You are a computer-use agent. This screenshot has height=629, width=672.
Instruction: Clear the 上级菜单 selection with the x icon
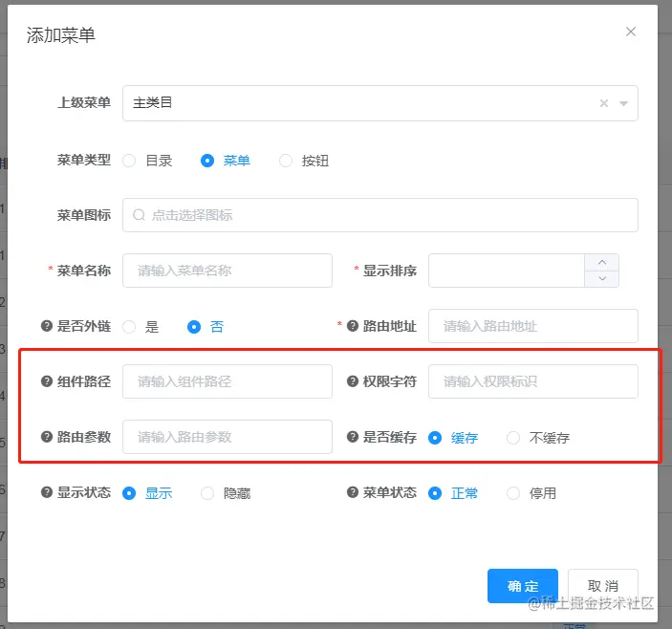(604, 103)
